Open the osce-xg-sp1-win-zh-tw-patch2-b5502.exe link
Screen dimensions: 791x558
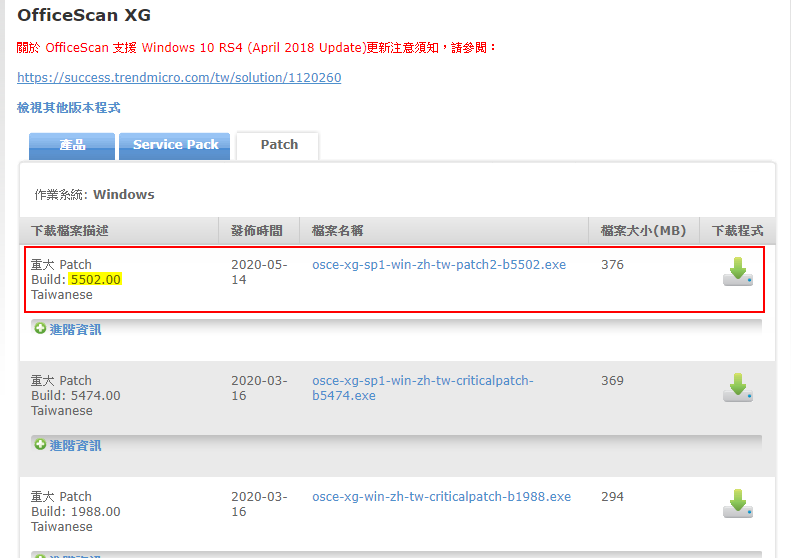439,265
